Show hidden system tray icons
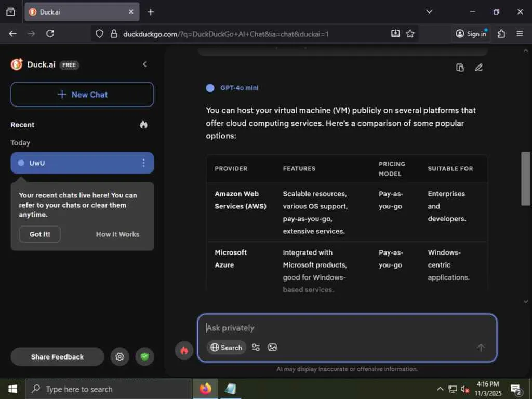The height and width of the screenshot is (399, 532). [x=440, y=389]
